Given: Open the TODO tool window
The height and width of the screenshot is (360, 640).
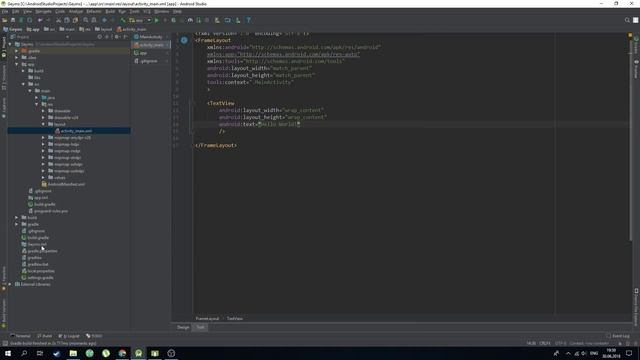Looking at the screenshot, I should tap(94, 336).
